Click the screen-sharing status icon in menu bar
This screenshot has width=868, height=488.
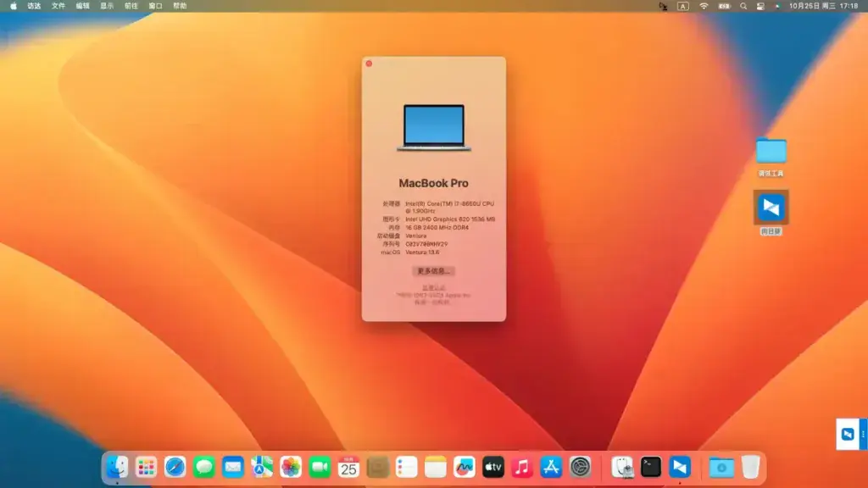[x=663, y=6]
